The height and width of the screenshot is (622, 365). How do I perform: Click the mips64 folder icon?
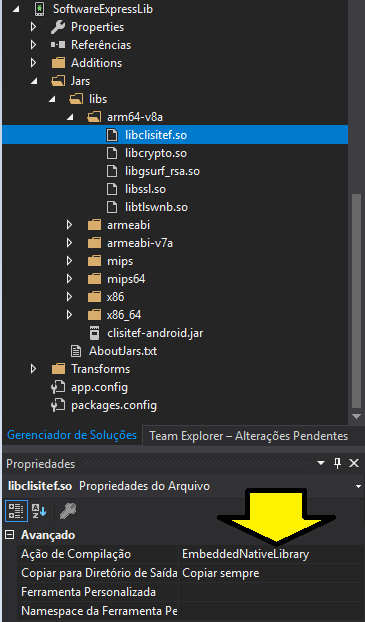(x=94, y=279)
